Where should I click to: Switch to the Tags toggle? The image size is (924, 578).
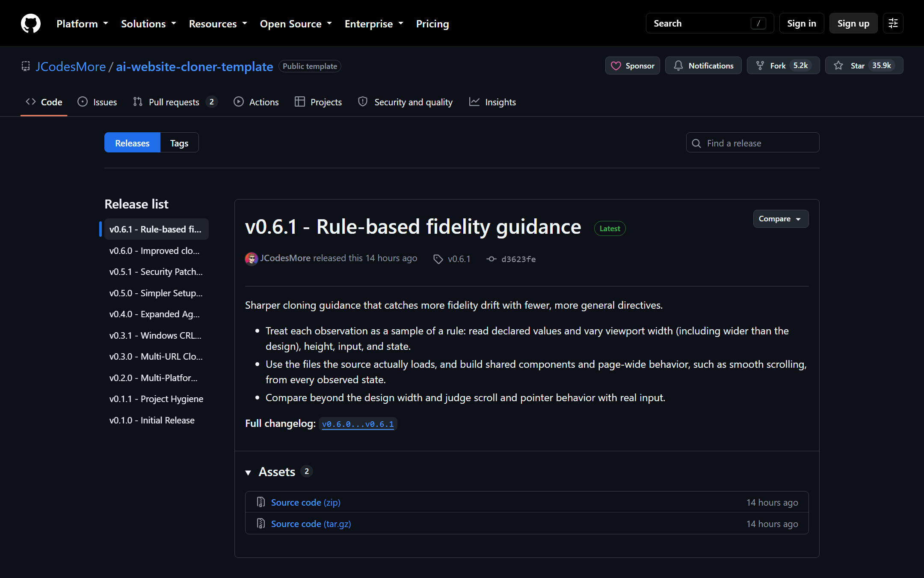tap(179, 143)
